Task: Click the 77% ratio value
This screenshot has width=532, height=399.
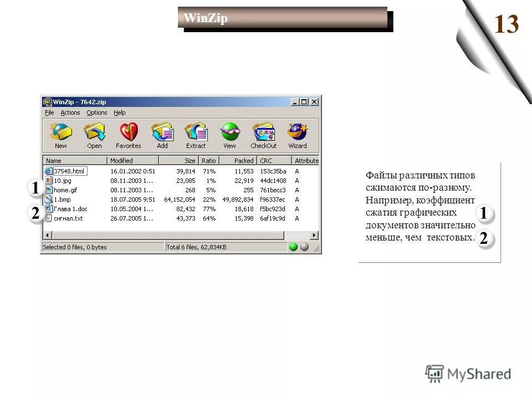Action: coord(209,209)
